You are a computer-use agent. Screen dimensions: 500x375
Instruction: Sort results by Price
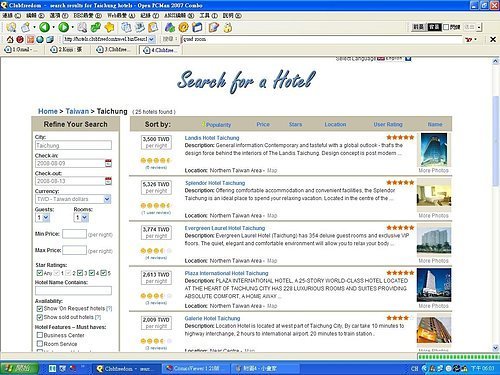[x=263, y=124]
